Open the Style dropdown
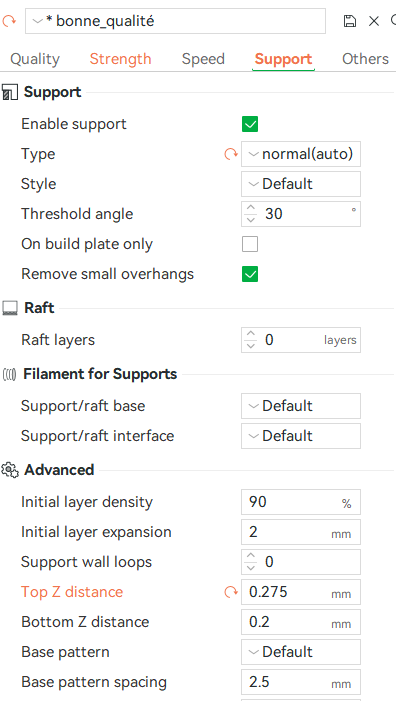The height and width of the screenshot is (701, 396). point(301,184)
